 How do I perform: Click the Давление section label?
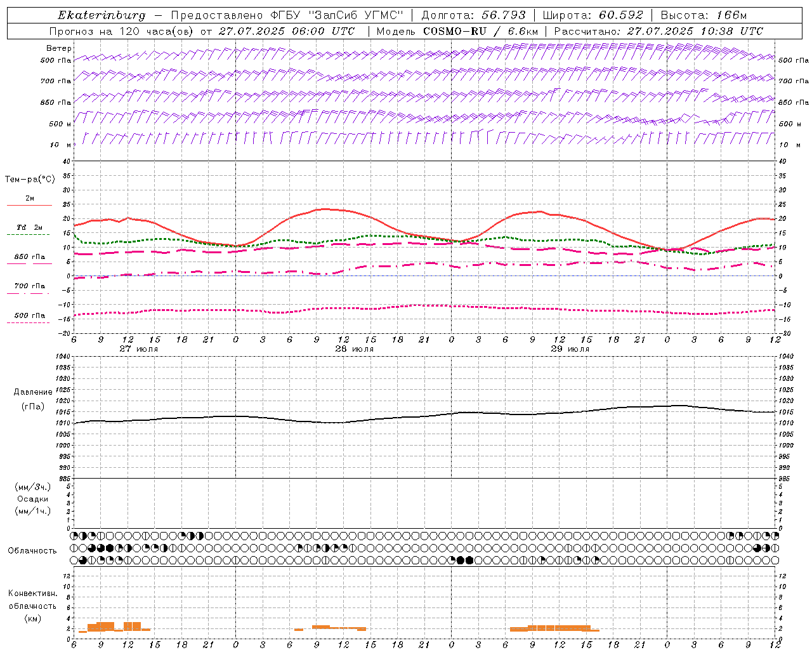tap(33, 392)
